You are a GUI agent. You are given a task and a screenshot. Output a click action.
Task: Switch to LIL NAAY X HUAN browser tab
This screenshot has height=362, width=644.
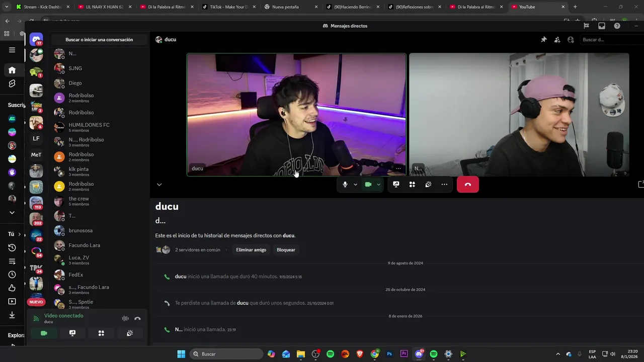(x=105, y=7)
